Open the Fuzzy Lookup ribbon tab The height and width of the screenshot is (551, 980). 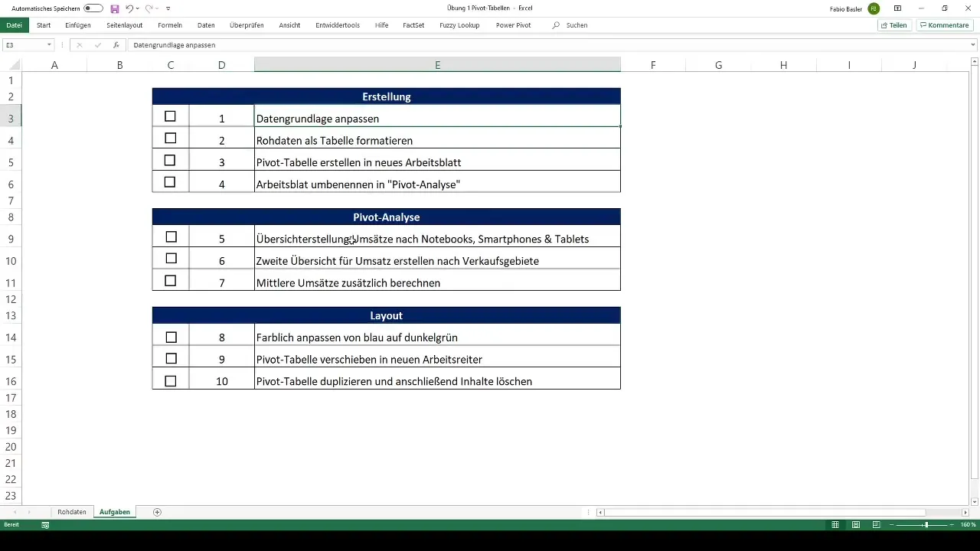459,25
